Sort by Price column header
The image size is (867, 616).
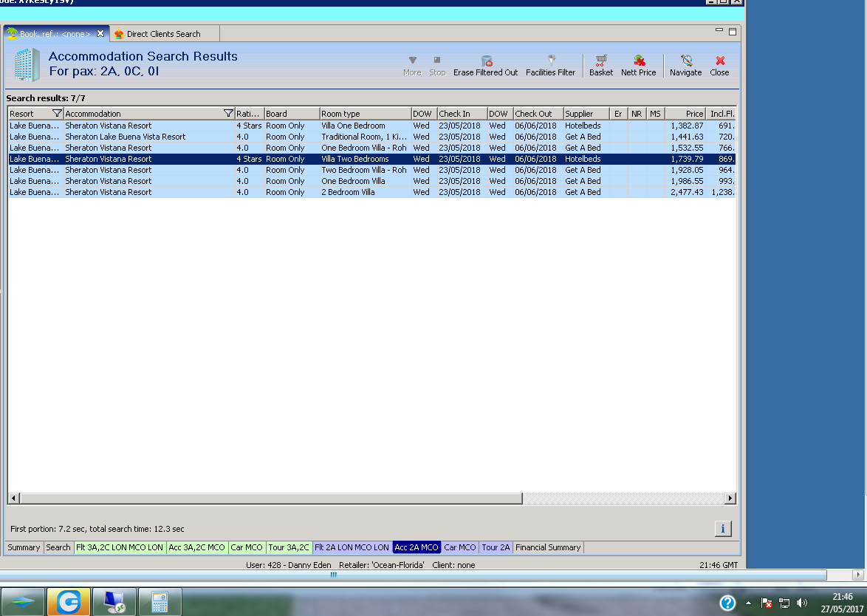click(685, 113)
